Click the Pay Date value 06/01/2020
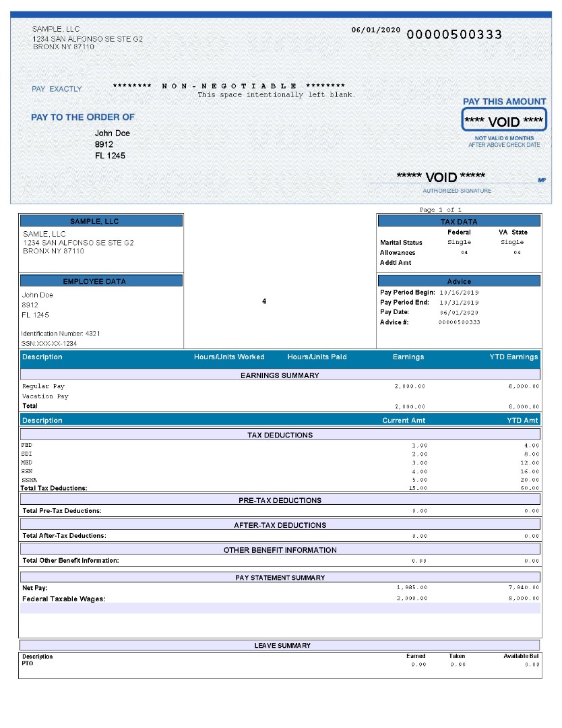The height and width of the screenshot is (728, 562). click(459, 313)
